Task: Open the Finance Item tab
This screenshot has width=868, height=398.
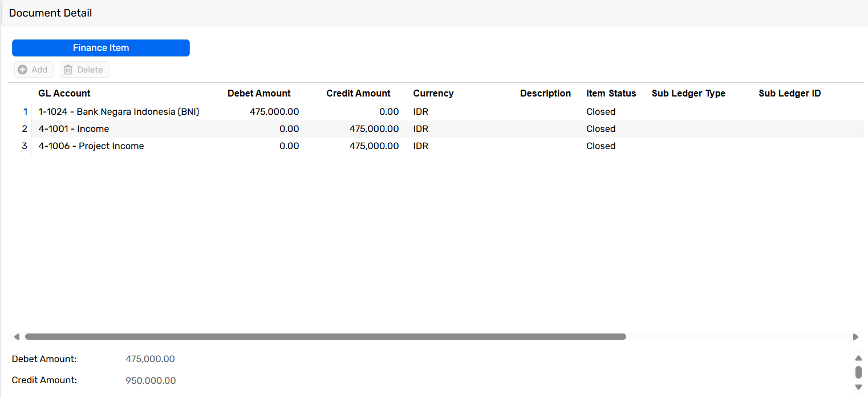Action: click(101, 48)
